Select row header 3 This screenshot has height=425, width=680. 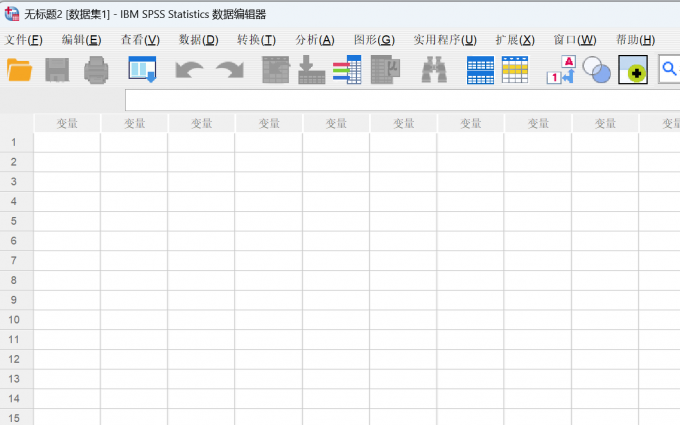coord(16,182)
